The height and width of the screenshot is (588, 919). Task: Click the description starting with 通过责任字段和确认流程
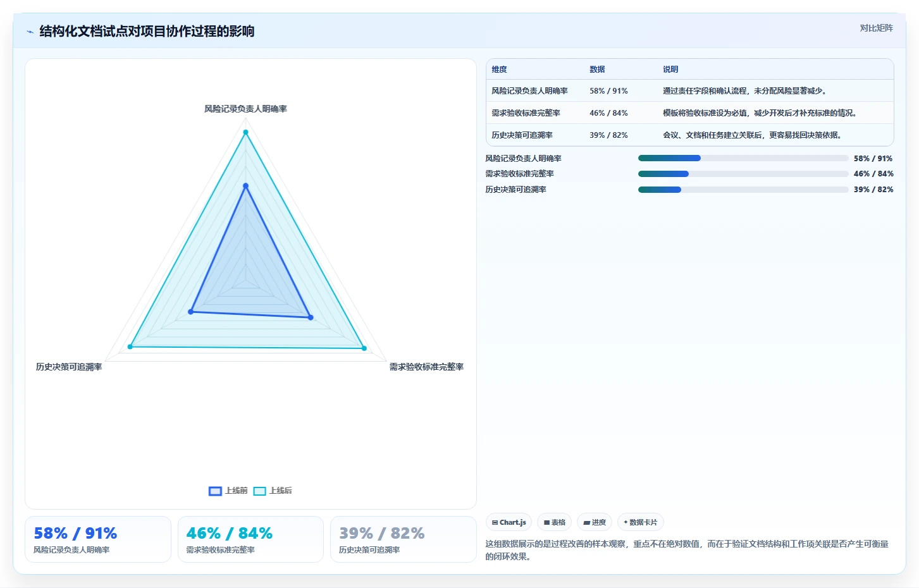(746, 91)
